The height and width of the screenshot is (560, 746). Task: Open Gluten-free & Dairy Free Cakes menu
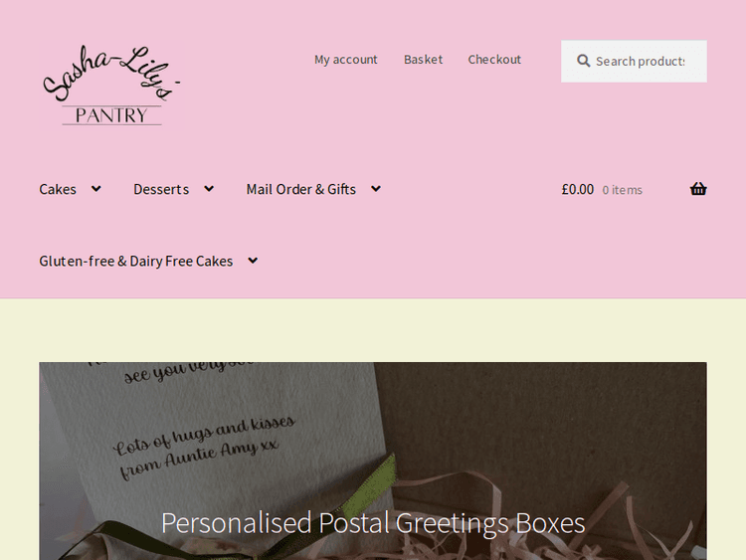pyautogui.click(x=136, y=262)
